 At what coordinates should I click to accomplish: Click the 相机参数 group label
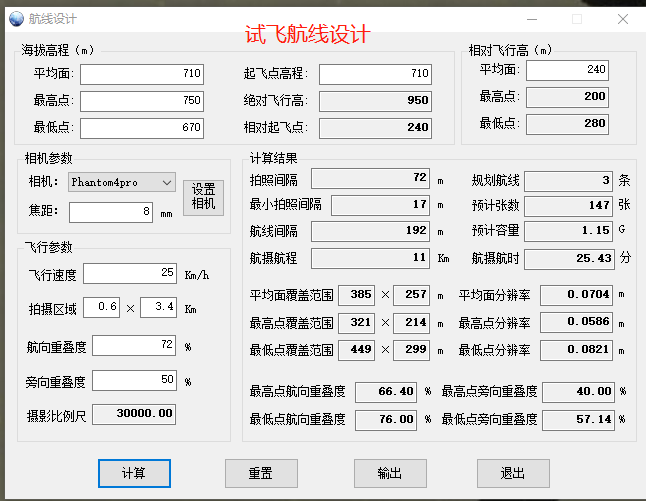pyautogui.click(x=49, y=158)
